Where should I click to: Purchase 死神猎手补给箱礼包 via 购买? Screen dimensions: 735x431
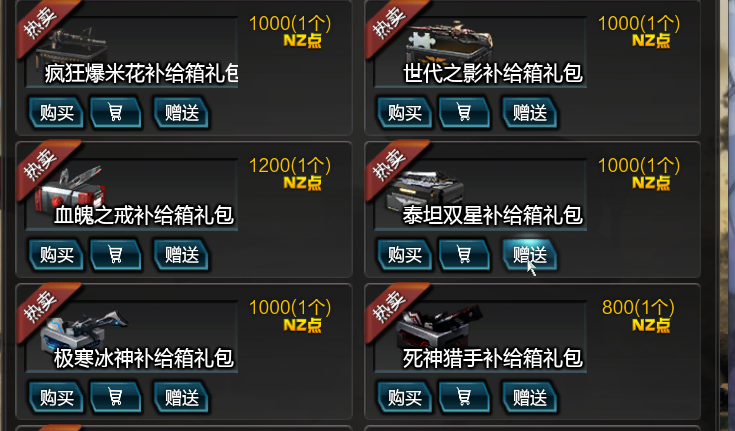(x=405, y=398)
